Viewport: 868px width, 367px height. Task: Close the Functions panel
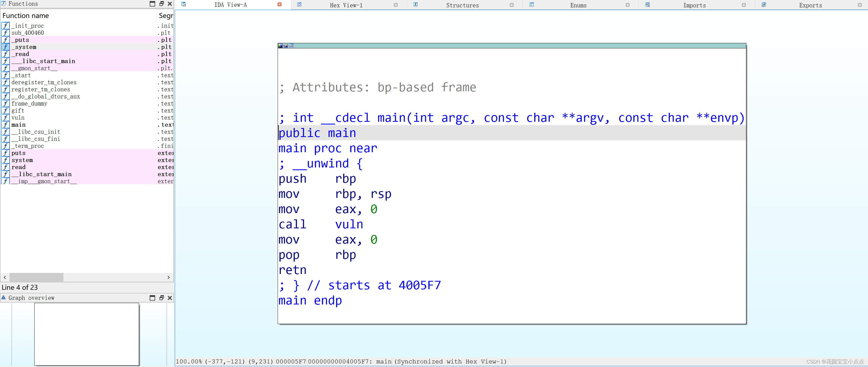(170, 4)
